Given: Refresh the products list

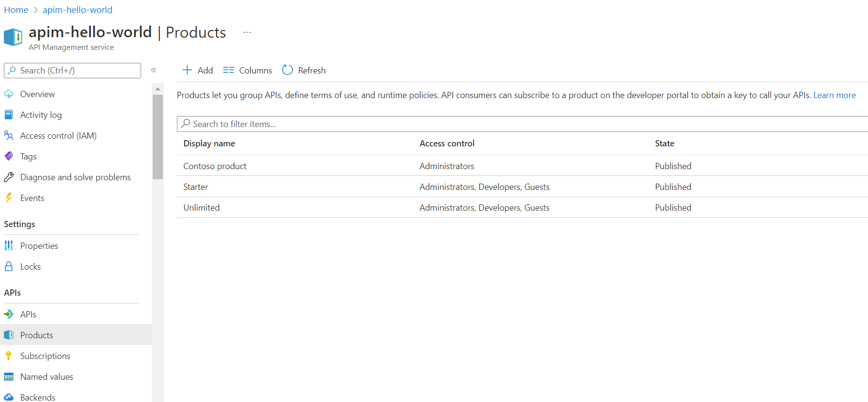Looking at the screenshot, I should (304, 71).
